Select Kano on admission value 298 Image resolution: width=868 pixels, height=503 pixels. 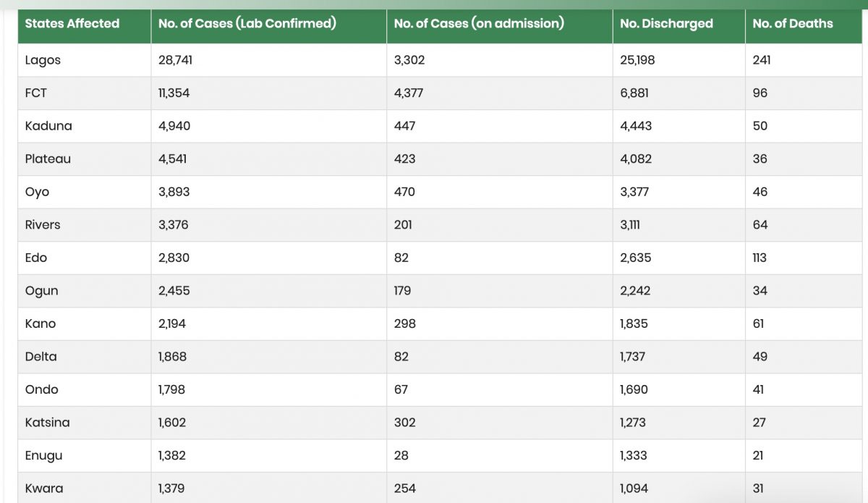tap(405, 324)
